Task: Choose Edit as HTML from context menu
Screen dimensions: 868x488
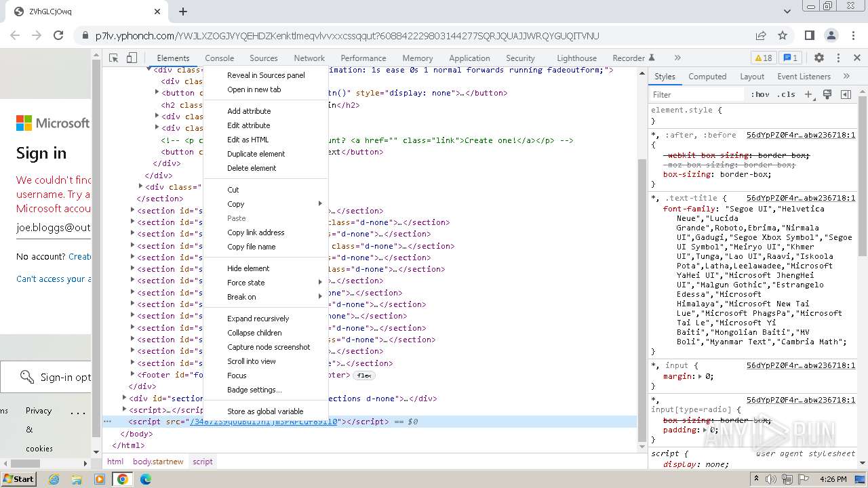Action: [248, 140]
